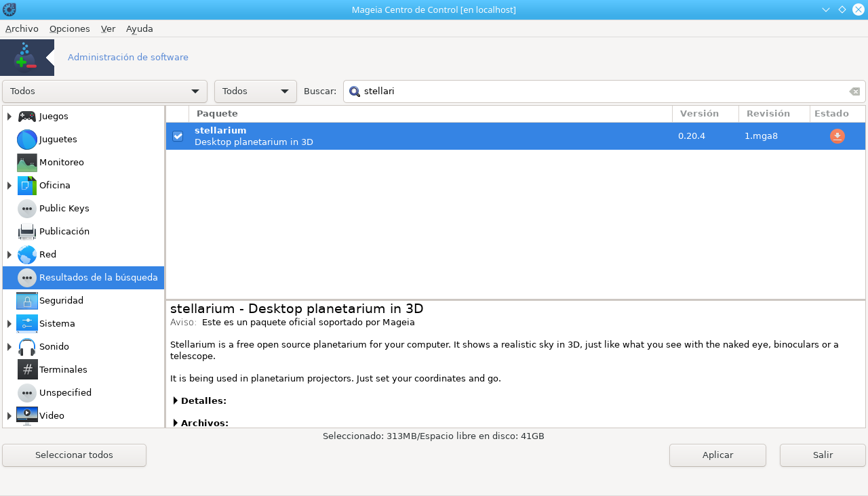Image resolution: width=868 pixels, height=496 pixels.
Task: Click the Oficina category icon
Action: [27, 186]
